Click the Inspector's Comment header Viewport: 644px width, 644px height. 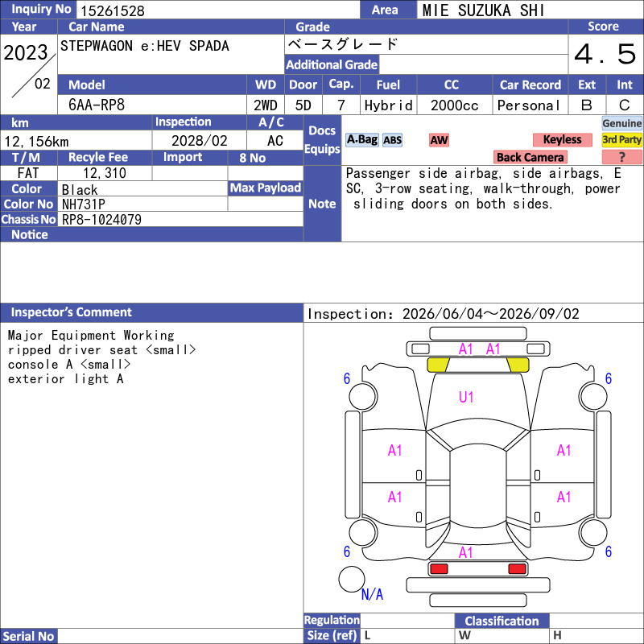152,312
